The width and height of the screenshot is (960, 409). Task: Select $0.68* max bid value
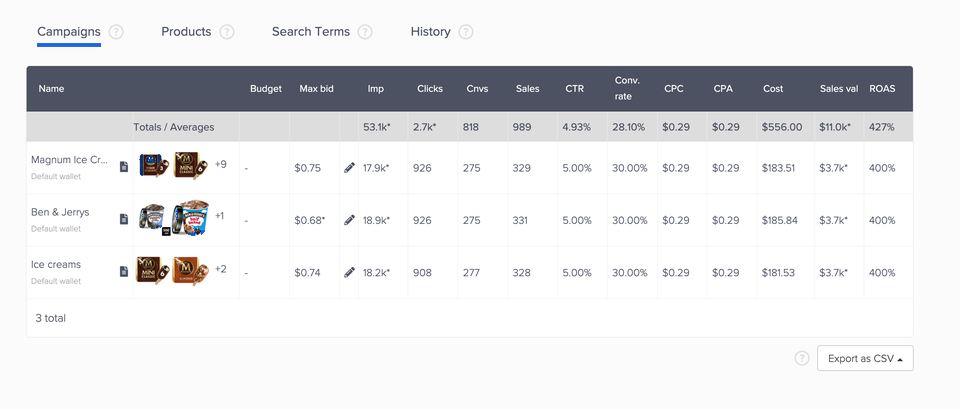tap(310, 220)
